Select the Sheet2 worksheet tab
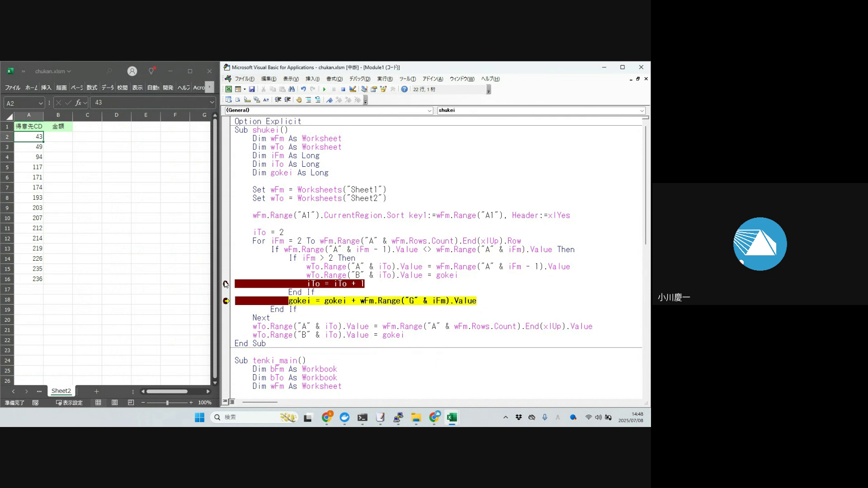Screen dimensions: 868x488 tap(61, 391)
